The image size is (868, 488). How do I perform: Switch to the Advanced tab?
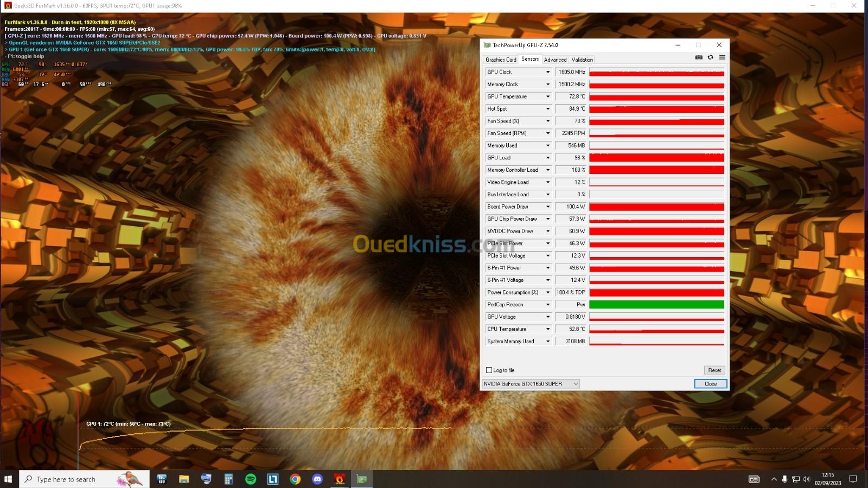tap(555, 60)
